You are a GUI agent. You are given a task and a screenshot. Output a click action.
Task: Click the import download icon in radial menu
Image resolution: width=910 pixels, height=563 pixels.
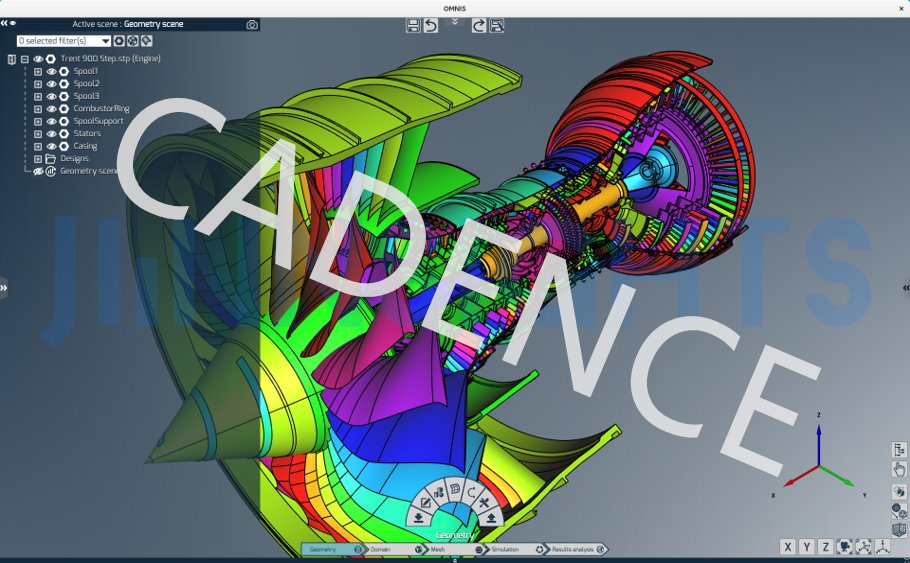point(419,517)
